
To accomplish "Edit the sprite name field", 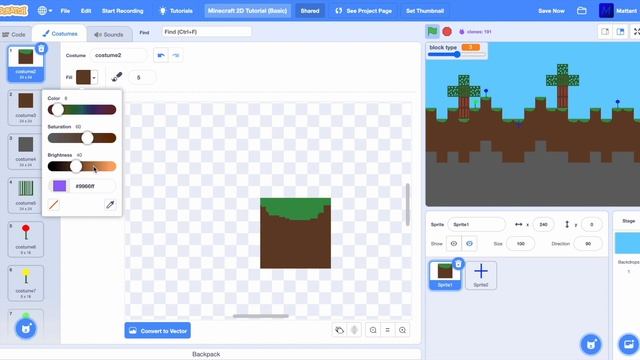I will pyautogui.click(x=476, y=224).
